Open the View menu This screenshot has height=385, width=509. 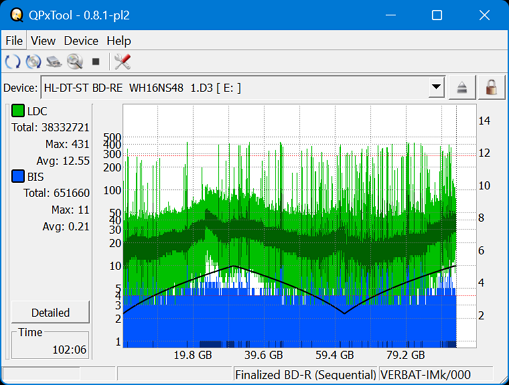click(43, 41)
